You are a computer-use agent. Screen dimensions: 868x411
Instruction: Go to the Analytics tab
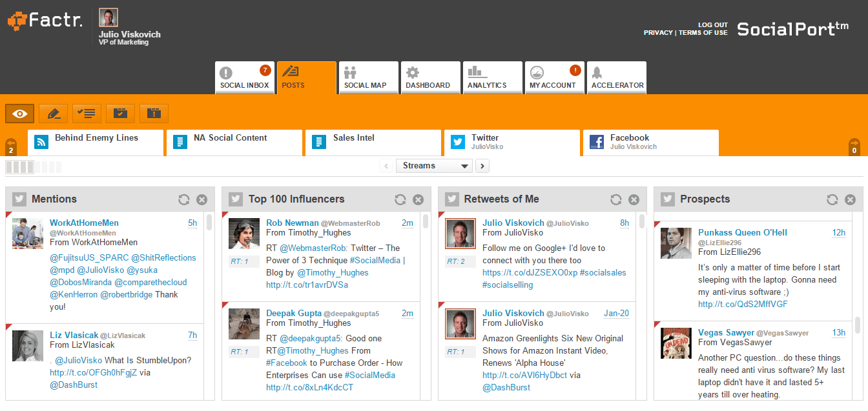click(x=493, y=77)
